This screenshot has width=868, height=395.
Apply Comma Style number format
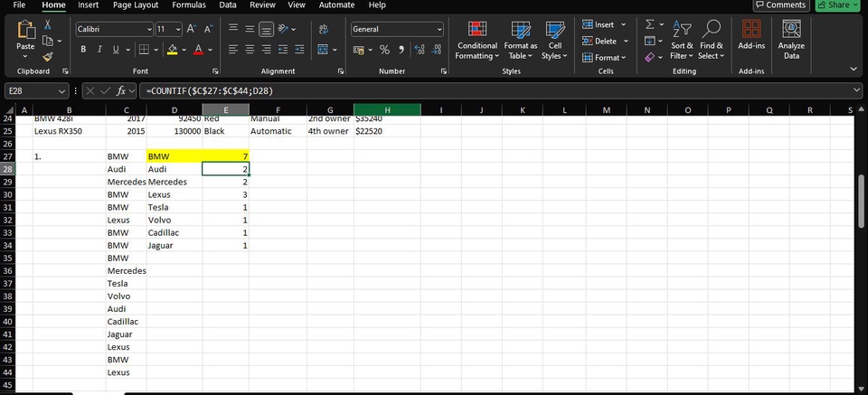401,50
